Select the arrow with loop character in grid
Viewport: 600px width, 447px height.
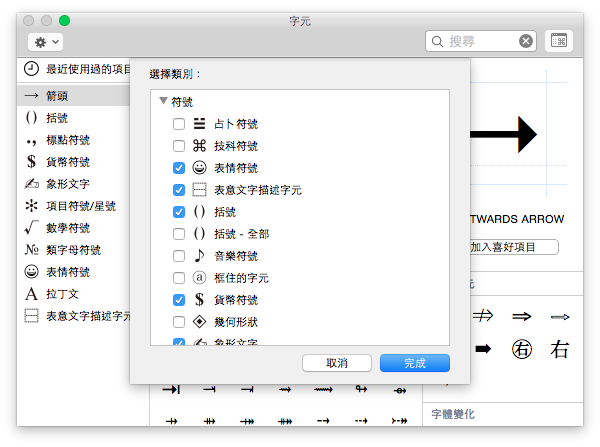tap(361, 389)
